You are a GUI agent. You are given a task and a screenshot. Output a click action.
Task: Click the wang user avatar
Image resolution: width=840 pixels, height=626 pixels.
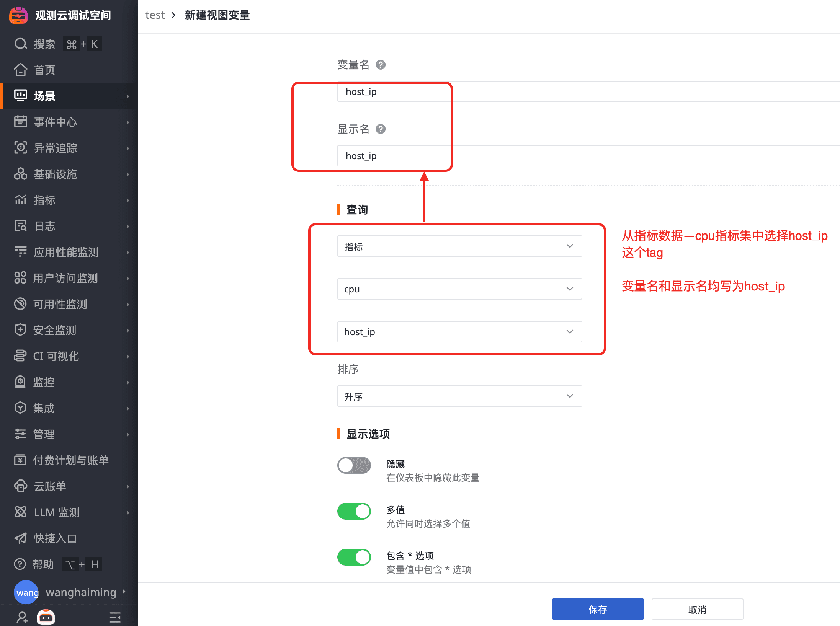(x=26, y=592)
